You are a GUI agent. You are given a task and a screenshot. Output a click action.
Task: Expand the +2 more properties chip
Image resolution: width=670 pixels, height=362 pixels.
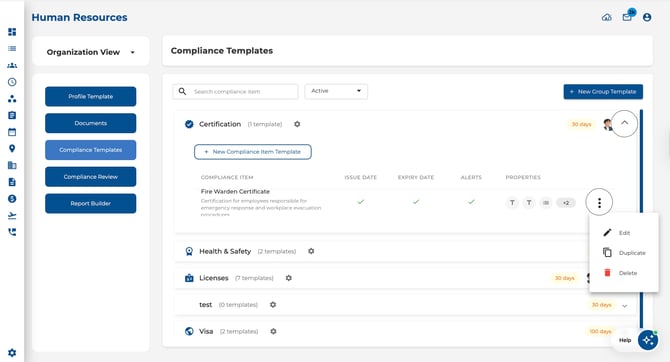pyautogui.click(x=566, y=203)
